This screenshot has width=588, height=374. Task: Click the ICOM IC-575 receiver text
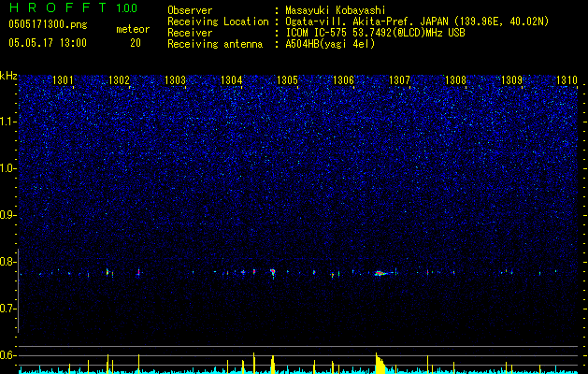(x=375, y=33)
